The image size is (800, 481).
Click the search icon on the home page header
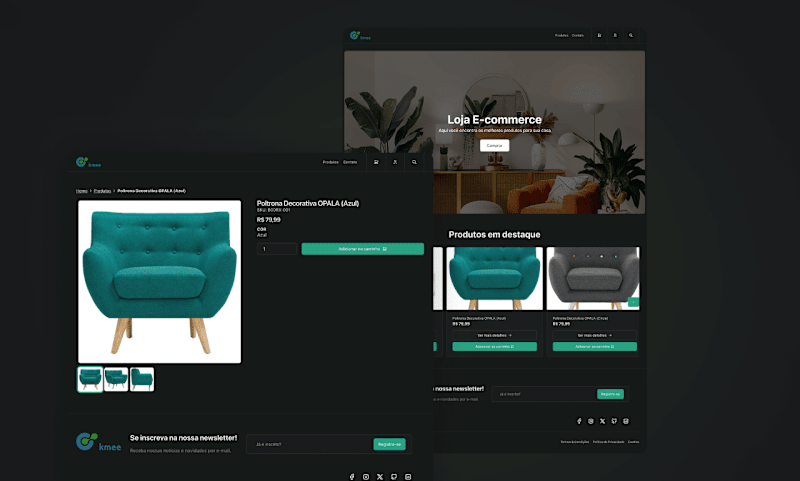coord(631,36)
